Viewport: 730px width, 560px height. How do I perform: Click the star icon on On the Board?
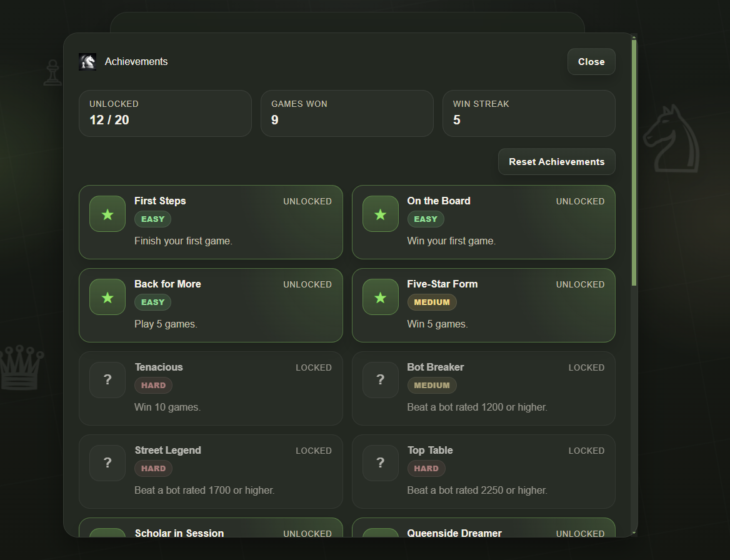tap(380, 214)
